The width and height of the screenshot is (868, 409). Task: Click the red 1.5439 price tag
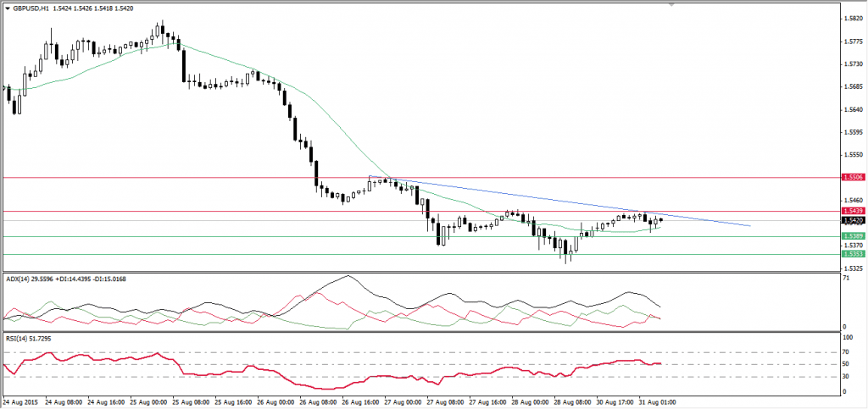click(853, 210)
